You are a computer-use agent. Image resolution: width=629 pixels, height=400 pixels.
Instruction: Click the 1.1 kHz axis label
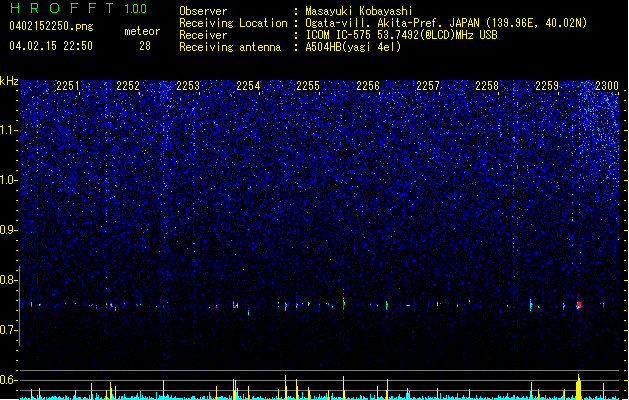coord(9,130)
